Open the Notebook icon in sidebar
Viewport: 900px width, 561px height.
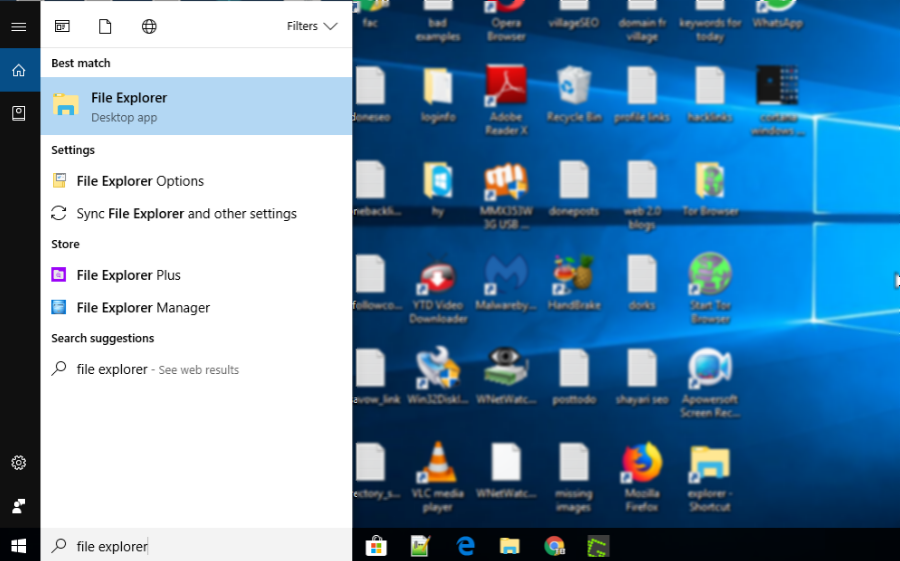point(19,113)
